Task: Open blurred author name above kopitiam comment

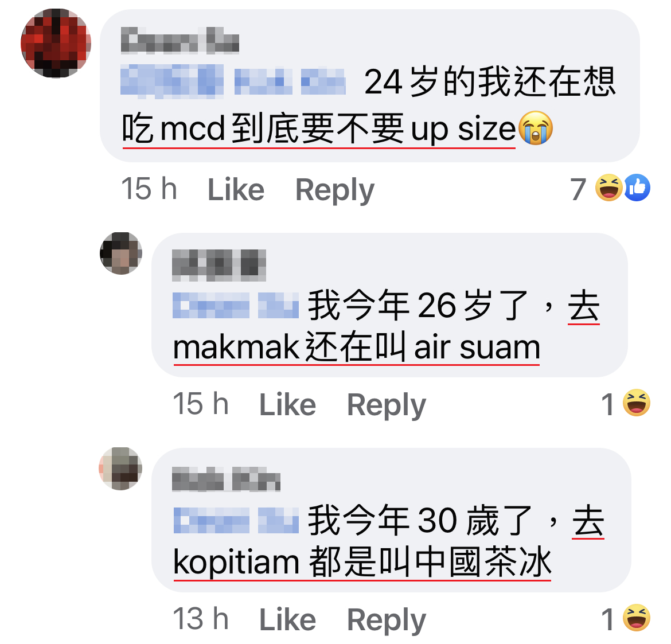Action: (226, 479)
